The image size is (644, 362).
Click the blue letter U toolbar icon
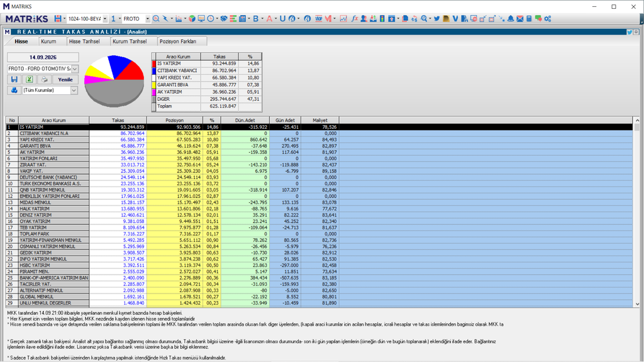282,19
